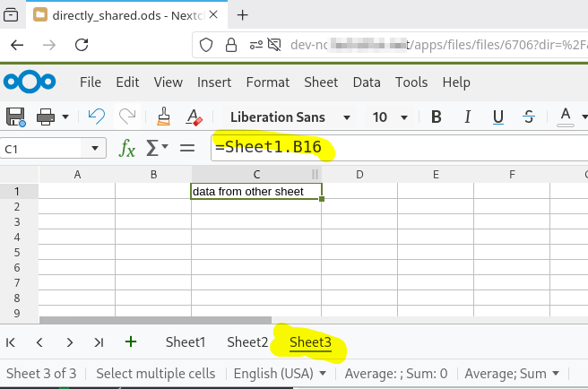Toggle Bold formatting
Screen dimensions: 588x389
pos(437,117)
